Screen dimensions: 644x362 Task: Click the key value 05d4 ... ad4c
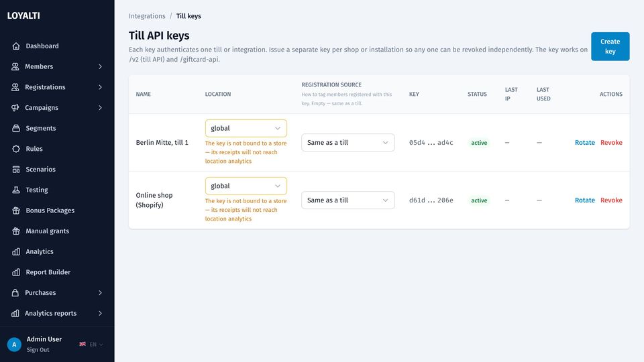pyautogui.click(x=431, y=142)
